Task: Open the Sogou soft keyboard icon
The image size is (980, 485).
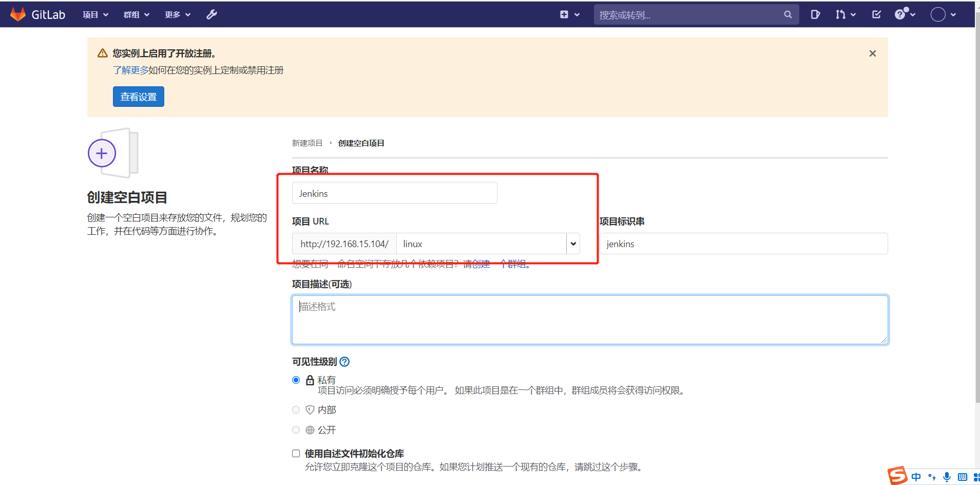Action: (963, 477)
